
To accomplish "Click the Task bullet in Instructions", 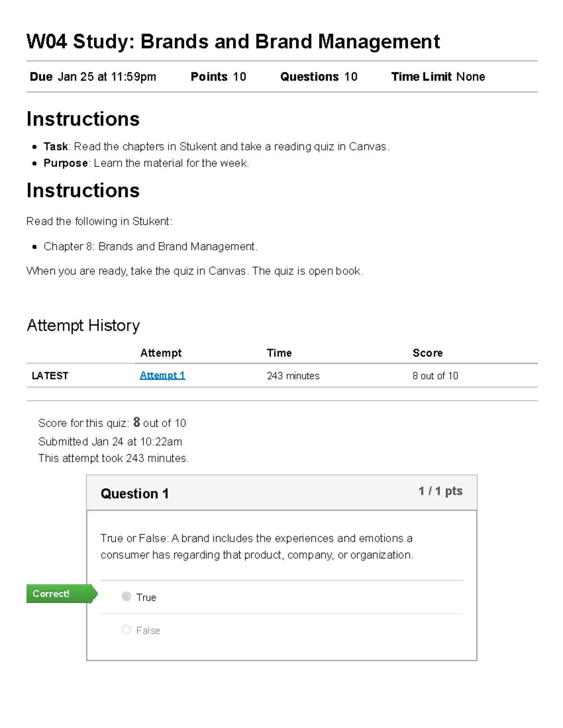I will [216, 147].
